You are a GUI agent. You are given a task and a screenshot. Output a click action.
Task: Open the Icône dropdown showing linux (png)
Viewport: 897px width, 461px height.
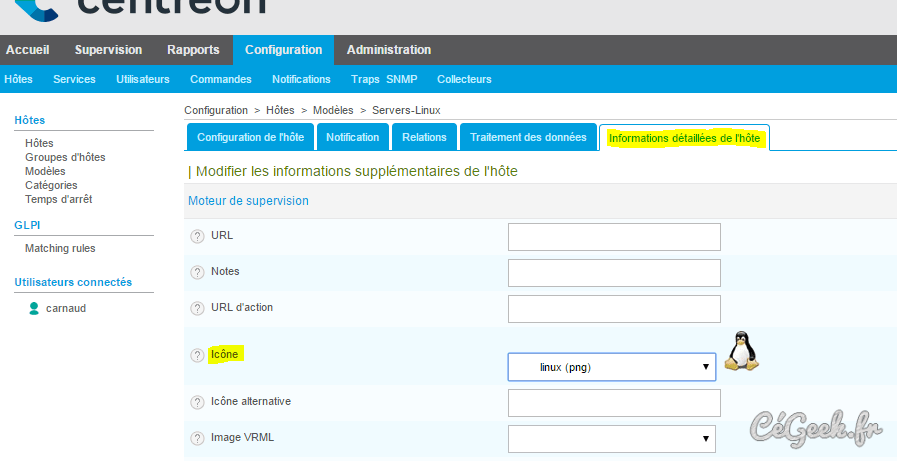tap(611, 367)
